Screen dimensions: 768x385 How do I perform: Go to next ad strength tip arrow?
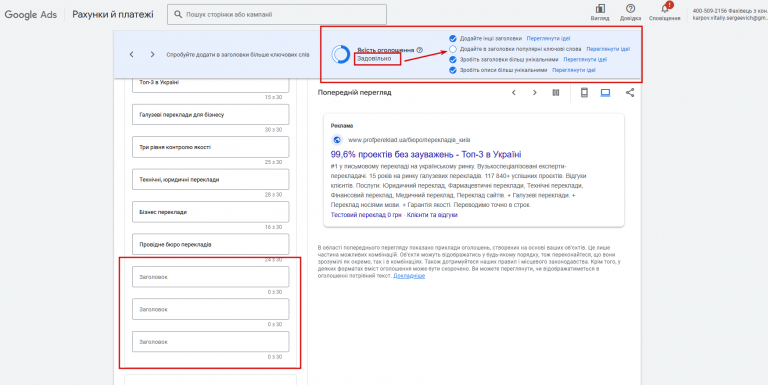pos(152,54)
